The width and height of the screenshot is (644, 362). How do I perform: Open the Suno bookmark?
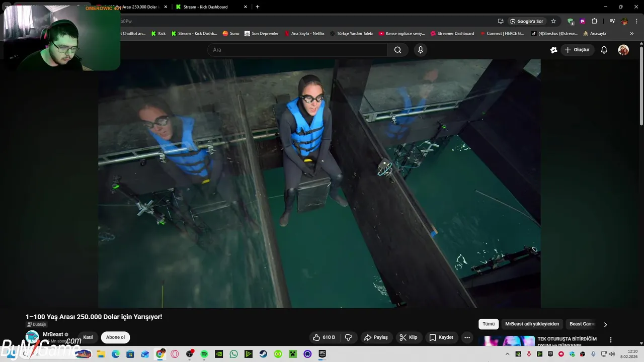pyautogui.click(x=231, y=34)
